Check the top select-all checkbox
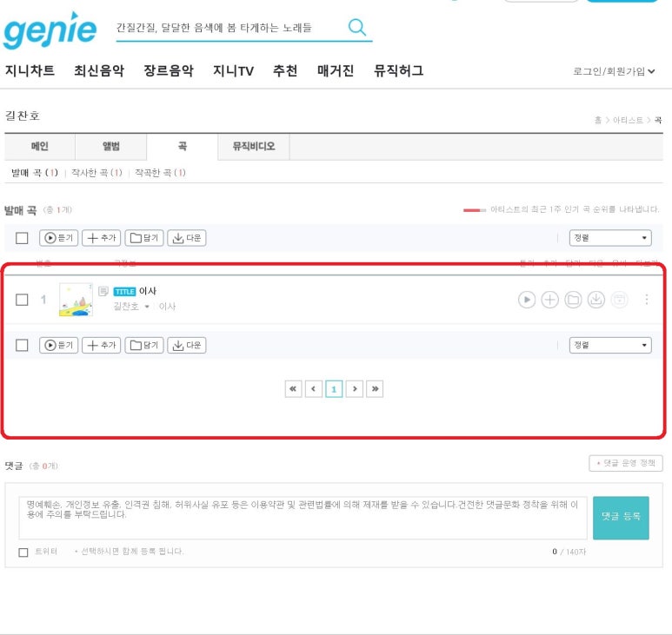Screen dimensions: 672x635 (x=22, y=238)
